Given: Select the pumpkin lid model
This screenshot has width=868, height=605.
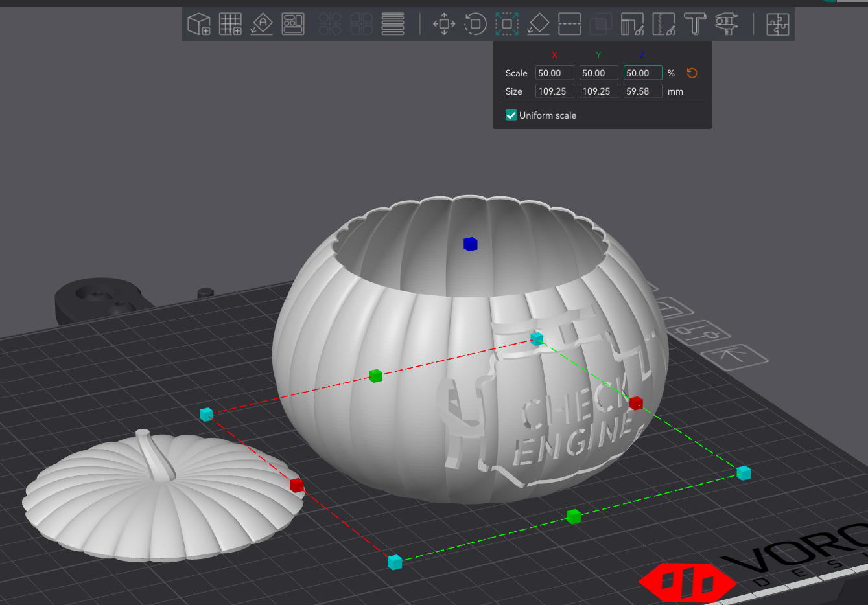Looking at the screenshot, I should click(162, 496).
